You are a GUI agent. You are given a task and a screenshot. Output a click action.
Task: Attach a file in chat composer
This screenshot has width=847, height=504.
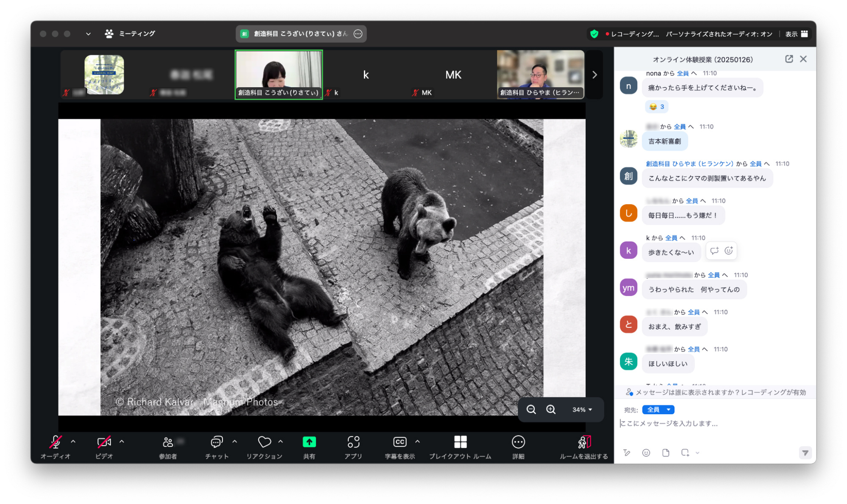pyautogui.click(x=666, y=453)
